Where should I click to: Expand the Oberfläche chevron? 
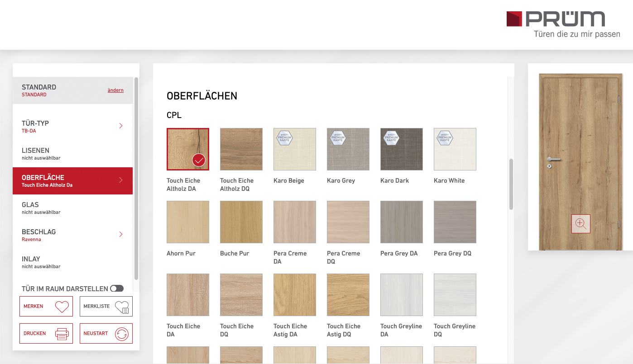click(x=121, y=180)
